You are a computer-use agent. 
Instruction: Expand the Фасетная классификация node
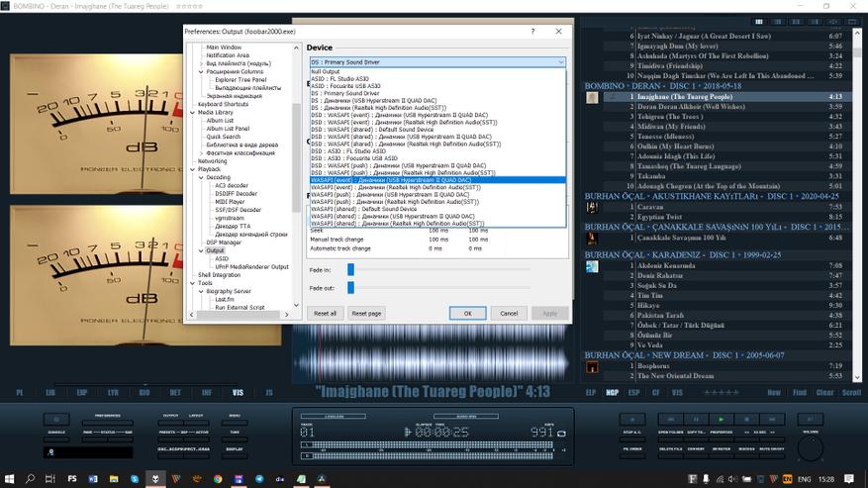(x=201, y=152)
